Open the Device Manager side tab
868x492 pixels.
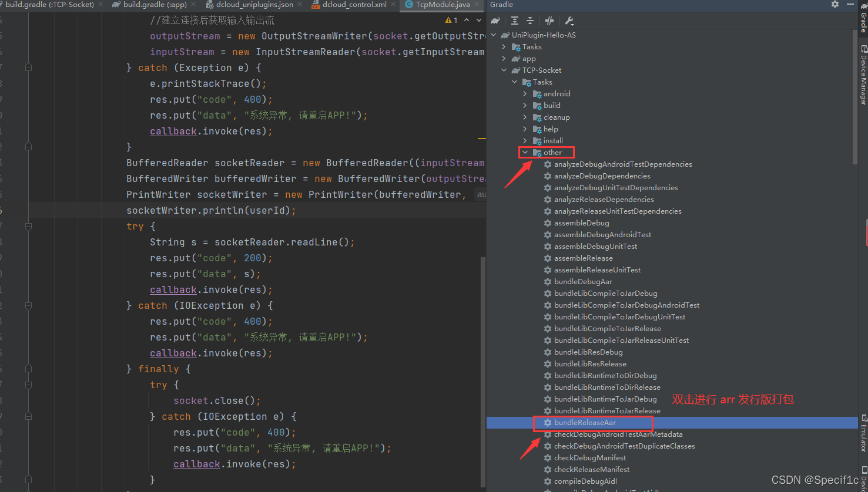863,75
